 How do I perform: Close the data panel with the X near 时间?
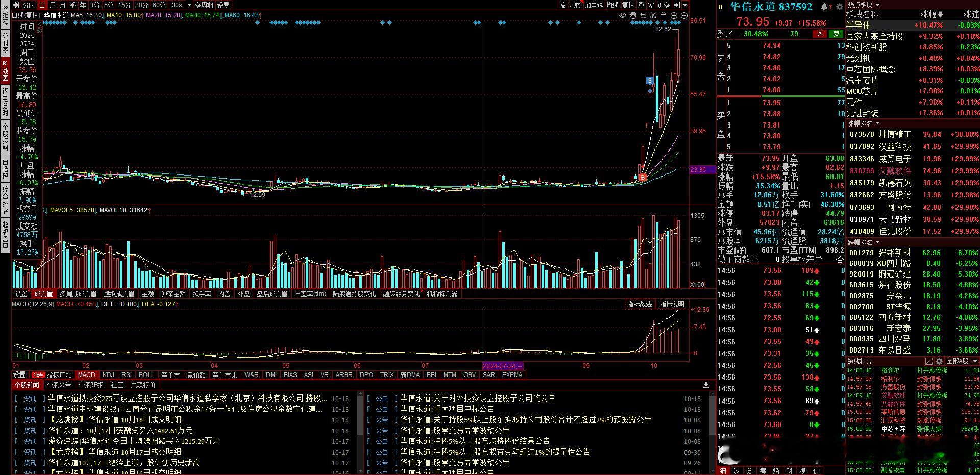39,23
